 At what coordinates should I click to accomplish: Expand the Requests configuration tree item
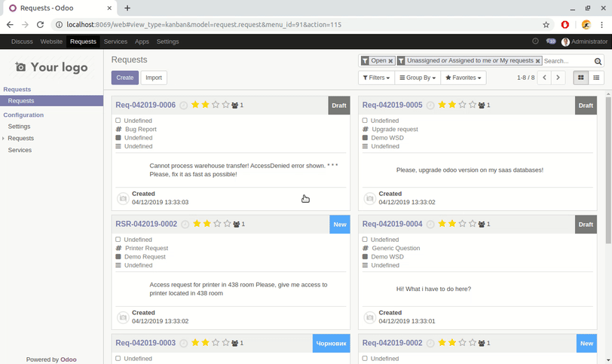pos(4,139)
